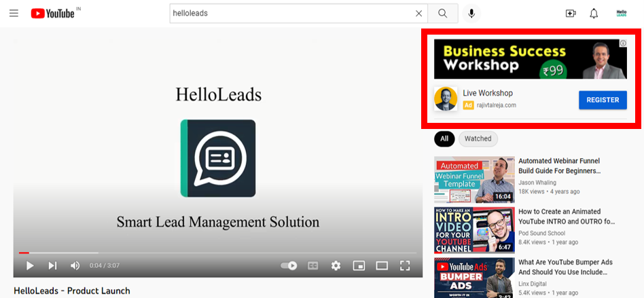
Task: Select the Watched filter chip
Action: (x=478, y=138)
